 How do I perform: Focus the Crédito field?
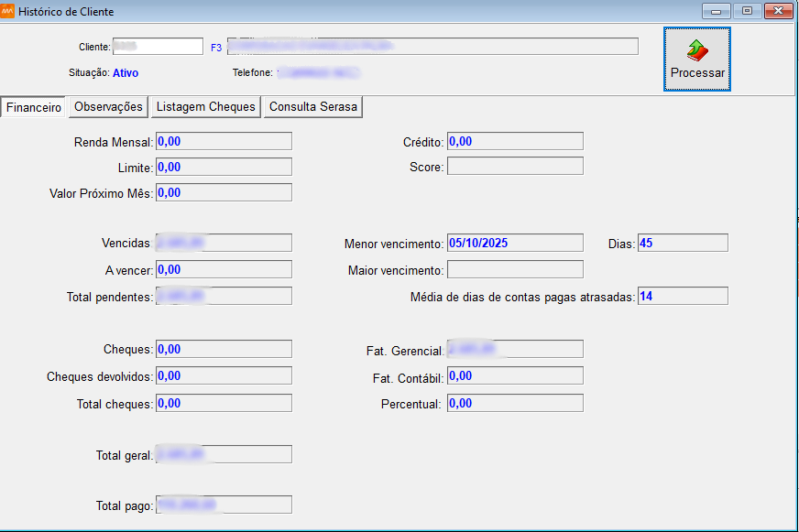coord(515,141)
